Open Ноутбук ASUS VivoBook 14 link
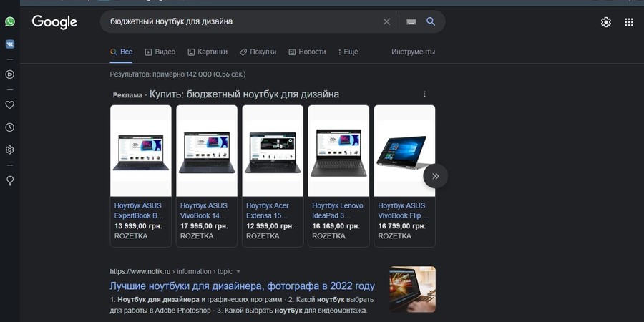This screenshot has width=644, height=322. tap(204, 210)
